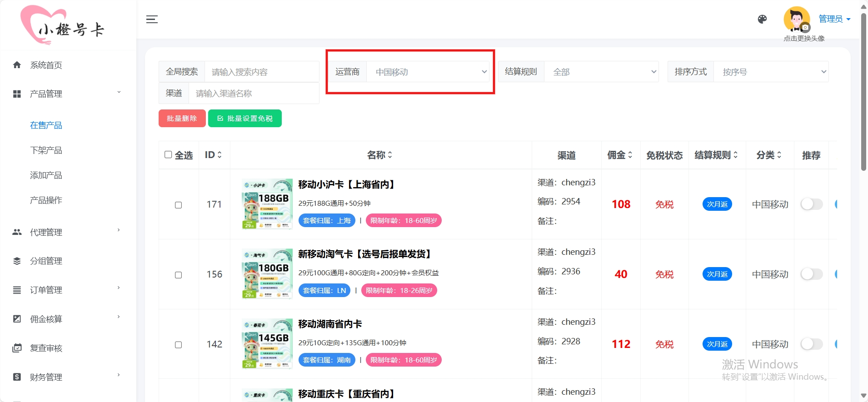Click the admin avatar image
This screenshot has height=402, width=868.
click(797, 20)
